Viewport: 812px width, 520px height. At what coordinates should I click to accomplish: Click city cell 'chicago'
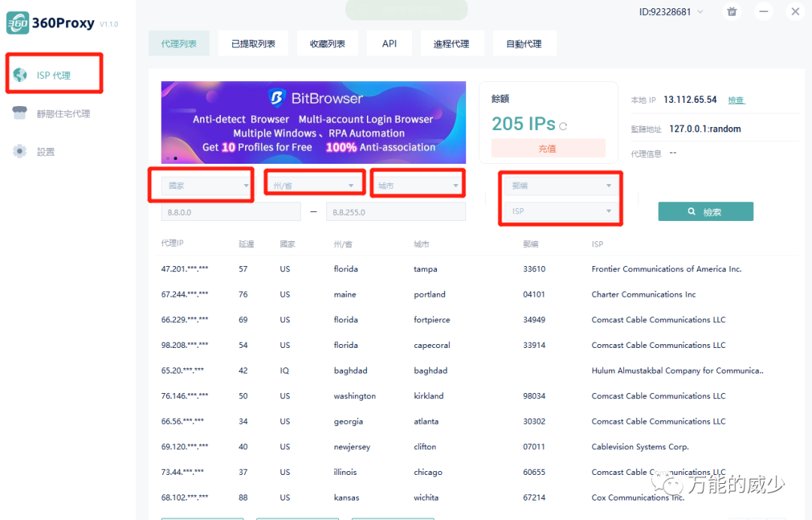[x=429, y=472]
